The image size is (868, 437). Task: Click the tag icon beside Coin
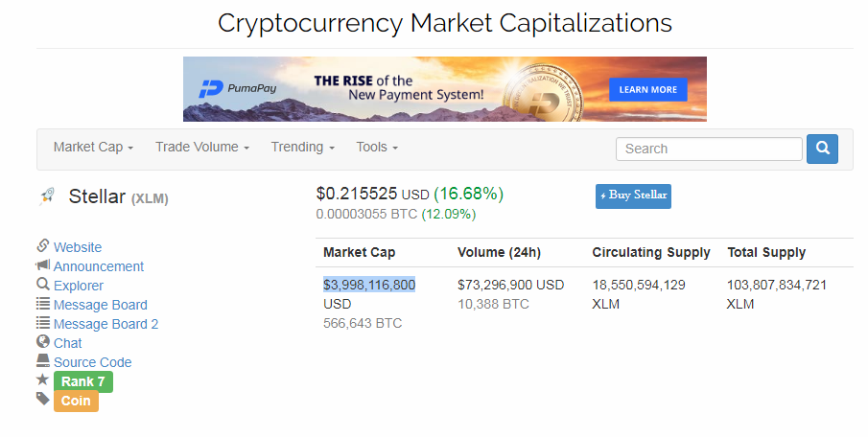tap(43, 400)
